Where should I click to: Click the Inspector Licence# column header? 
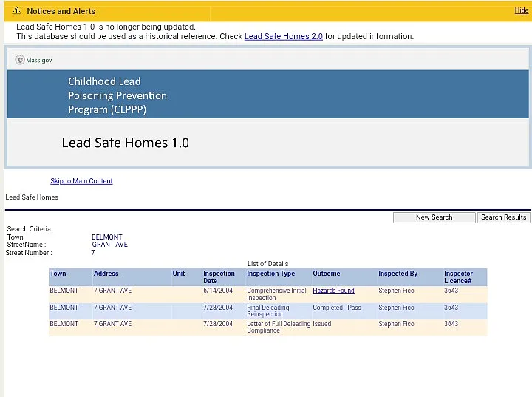pos(458,277)
